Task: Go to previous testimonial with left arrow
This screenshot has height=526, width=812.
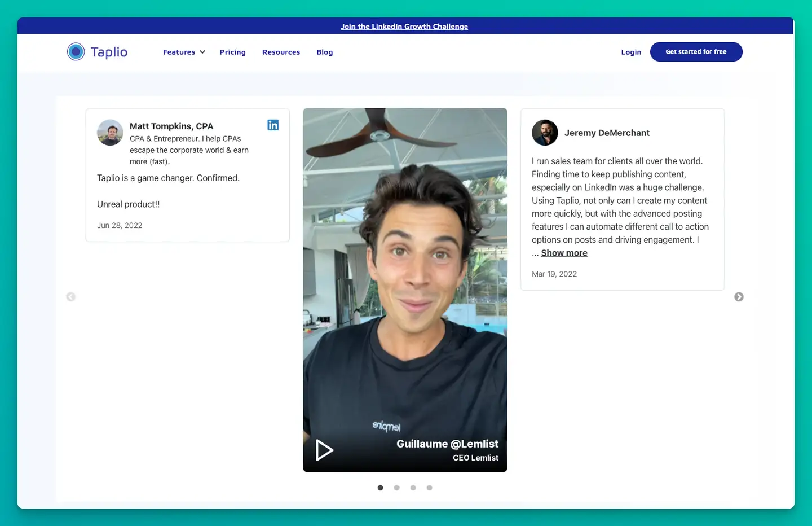Action: 71,297
